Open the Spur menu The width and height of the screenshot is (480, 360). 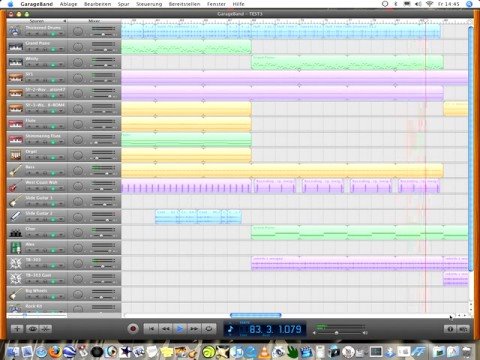123,4
